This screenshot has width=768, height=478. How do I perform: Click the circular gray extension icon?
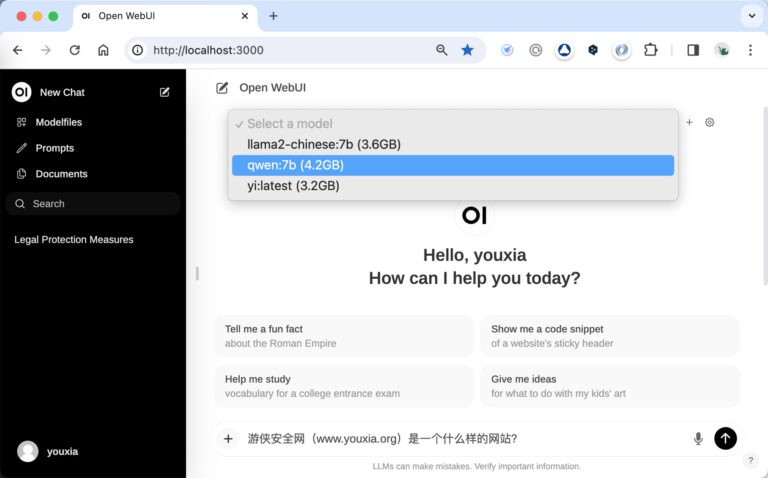pyautogui.click(x=535, y=50)
